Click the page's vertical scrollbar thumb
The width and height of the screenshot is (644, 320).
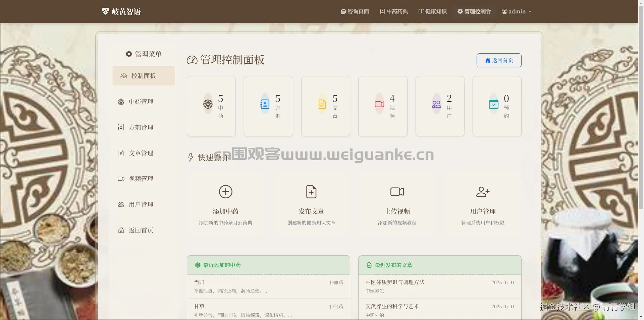click(x=641, y=107)
